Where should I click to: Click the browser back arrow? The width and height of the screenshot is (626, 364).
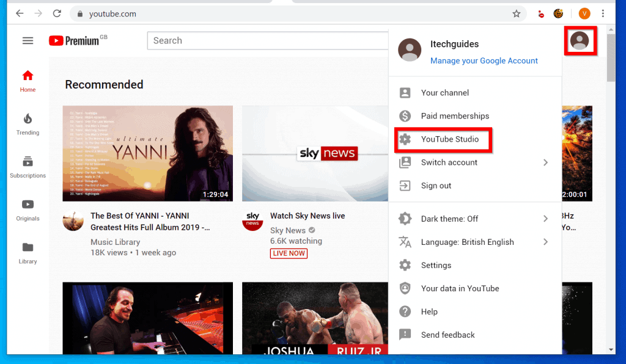click(x=20, y=13)
